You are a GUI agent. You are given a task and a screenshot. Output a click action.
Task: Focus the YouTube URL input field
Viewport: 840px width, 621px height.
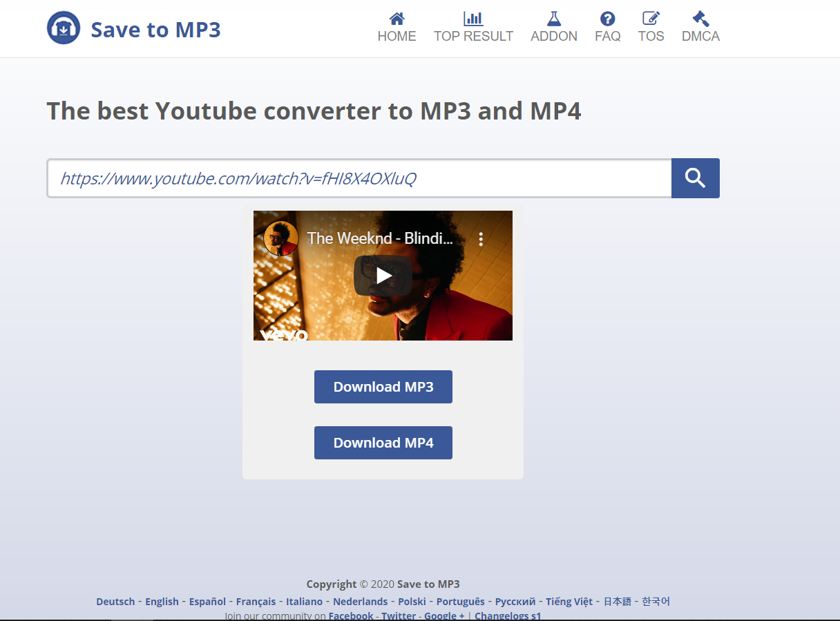[x=359, y=178]
